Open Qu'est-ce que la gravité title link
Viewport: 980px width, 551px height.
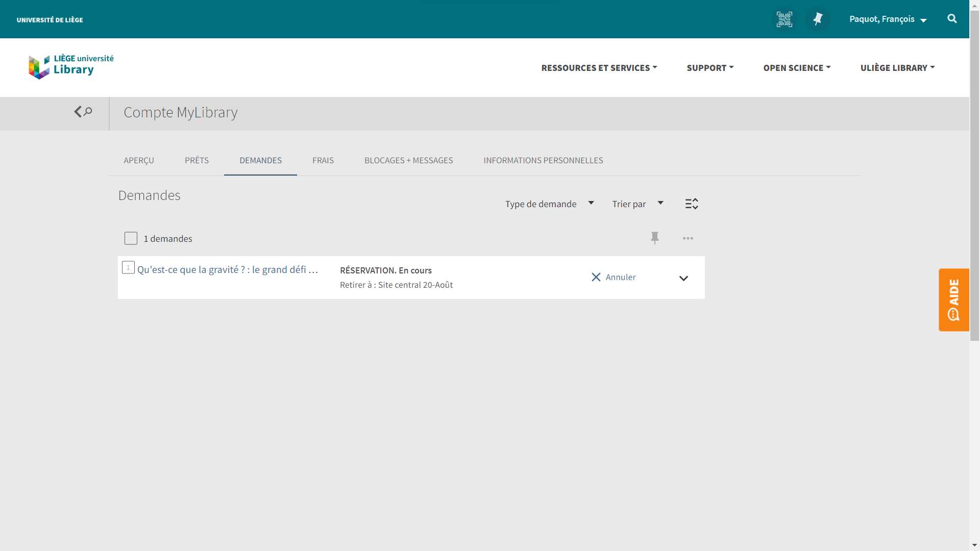click(228, 269)
